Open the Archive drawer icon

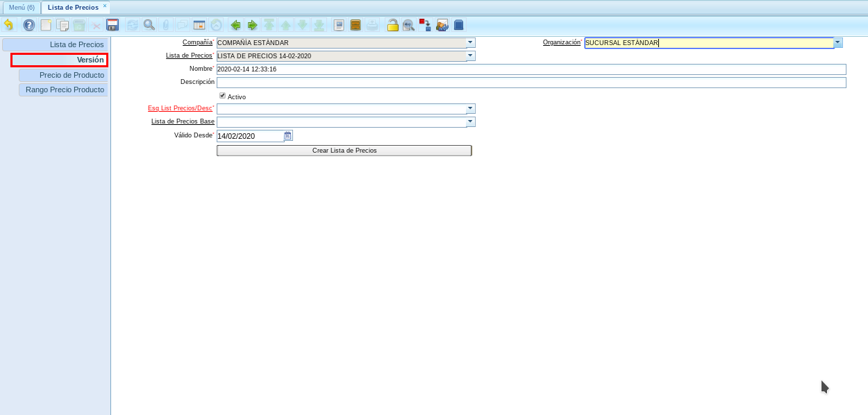[356, 25]
